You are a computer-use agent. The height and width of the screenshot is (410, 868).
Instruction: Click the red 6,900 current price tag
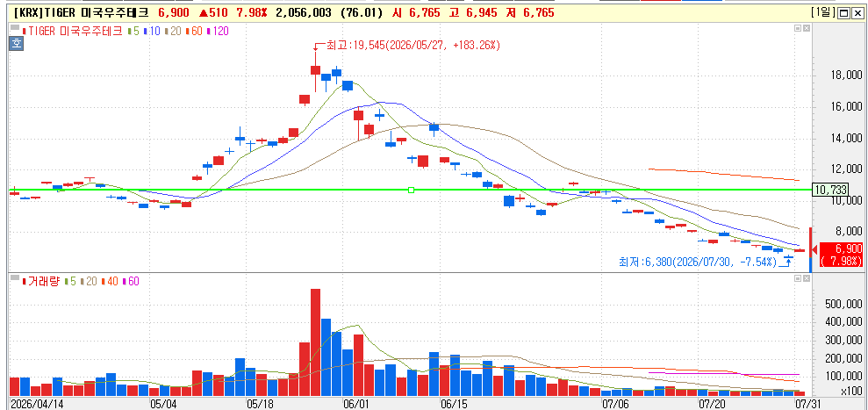click(x=841, y=255)
